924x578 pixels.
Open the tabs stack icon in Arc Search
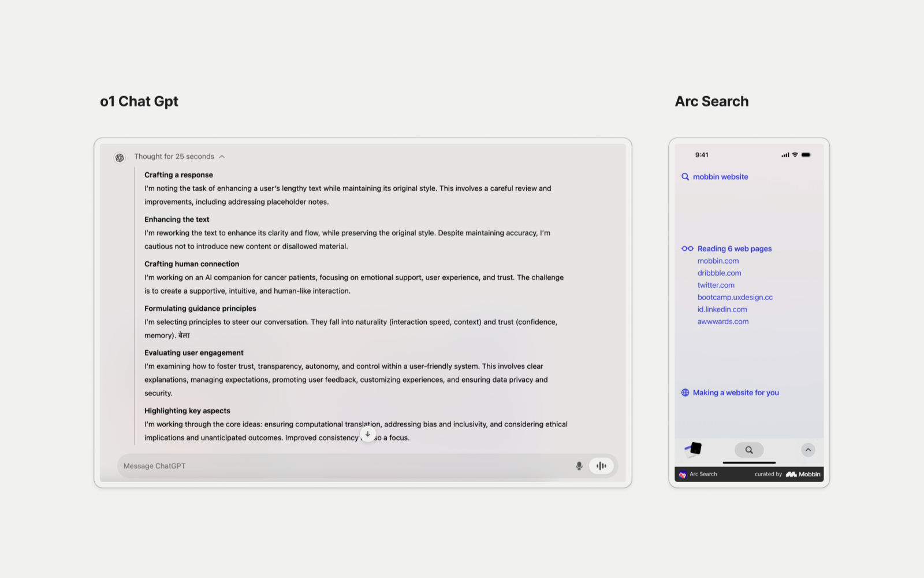[694, 449]
